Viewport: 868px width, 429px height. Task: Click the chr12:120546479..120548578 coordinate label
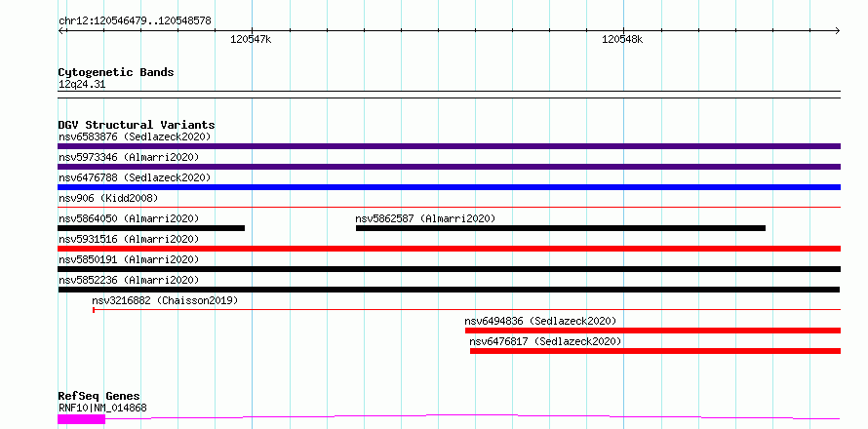coord(135,21)
